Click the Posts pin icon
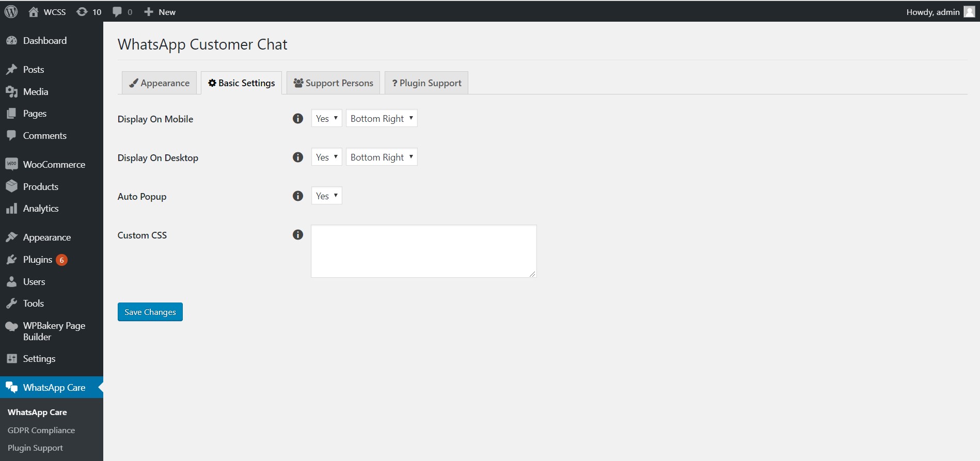The image size is (980, 461). [11, 70]
